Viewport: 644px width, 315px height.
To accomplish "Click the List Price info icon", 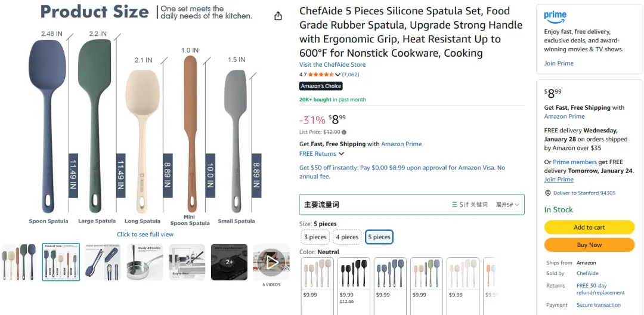I will coord(344,132).
